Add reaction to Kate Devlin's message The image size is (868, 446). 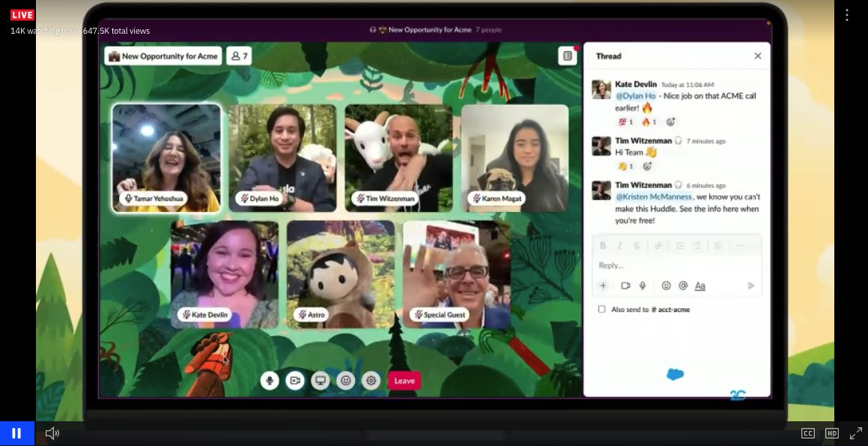coord(670,122)
